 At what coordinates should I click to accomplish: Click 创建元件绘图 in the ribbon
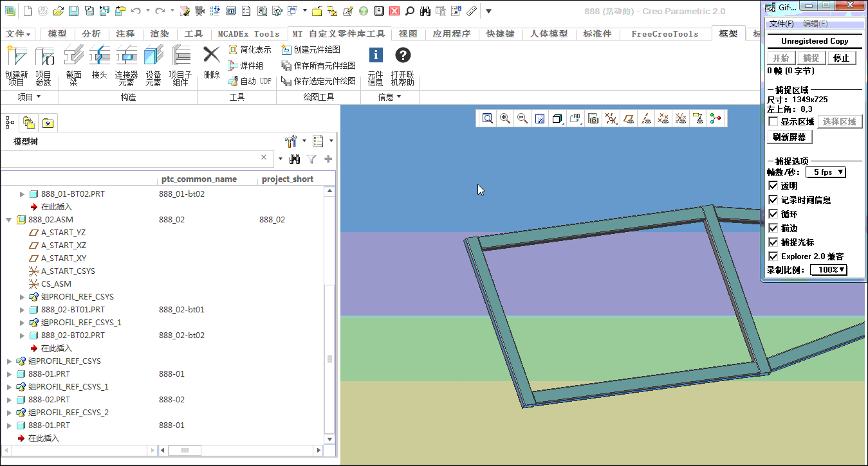311,49
